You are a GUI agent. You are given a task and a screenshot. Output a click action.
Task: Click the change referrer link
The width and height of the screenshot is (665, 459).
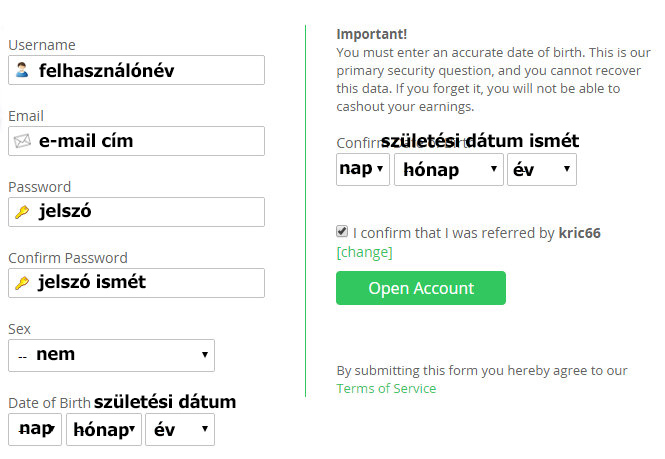click(x=364, y=252)
